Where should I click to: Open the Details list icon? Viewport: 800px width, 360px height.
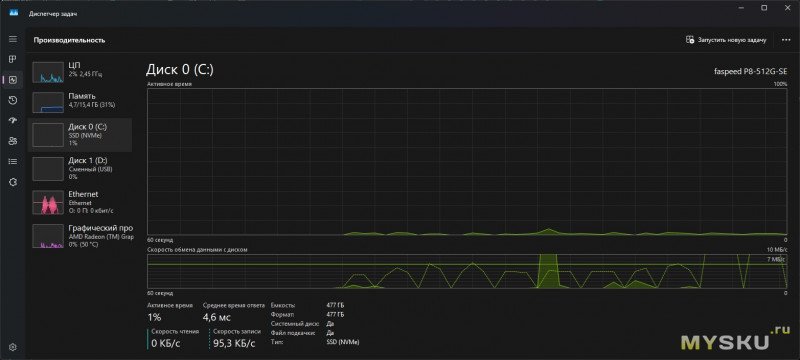pyautogui.click(x=13, y=162)
